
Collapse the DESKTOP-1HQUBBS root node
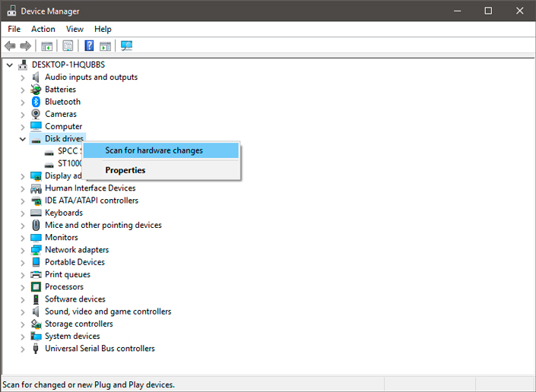pos(10,65)
